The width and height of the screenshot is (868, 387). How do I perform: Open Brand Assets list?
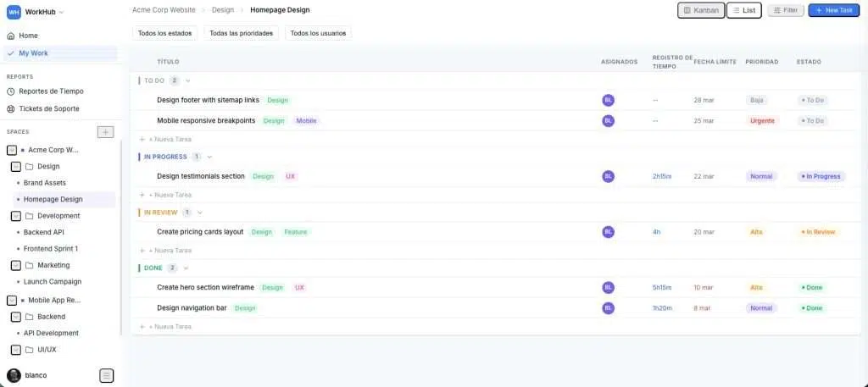(45, 182)
